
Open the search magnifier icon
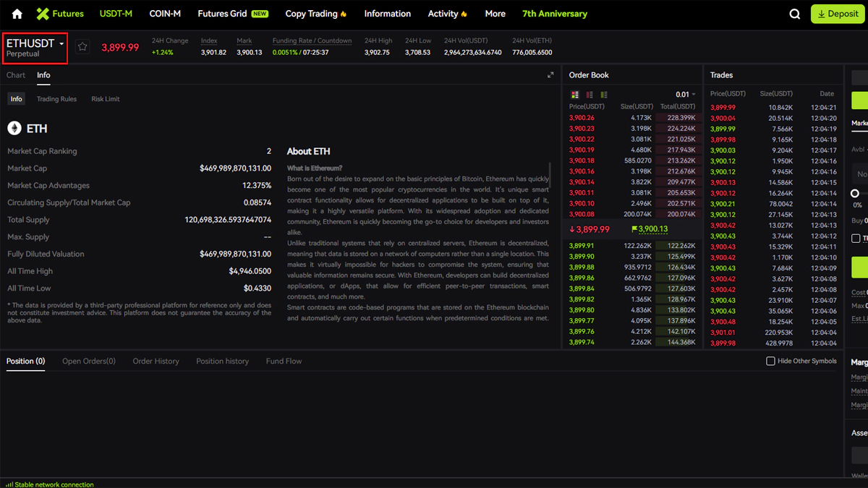click(x=795, y=14)
